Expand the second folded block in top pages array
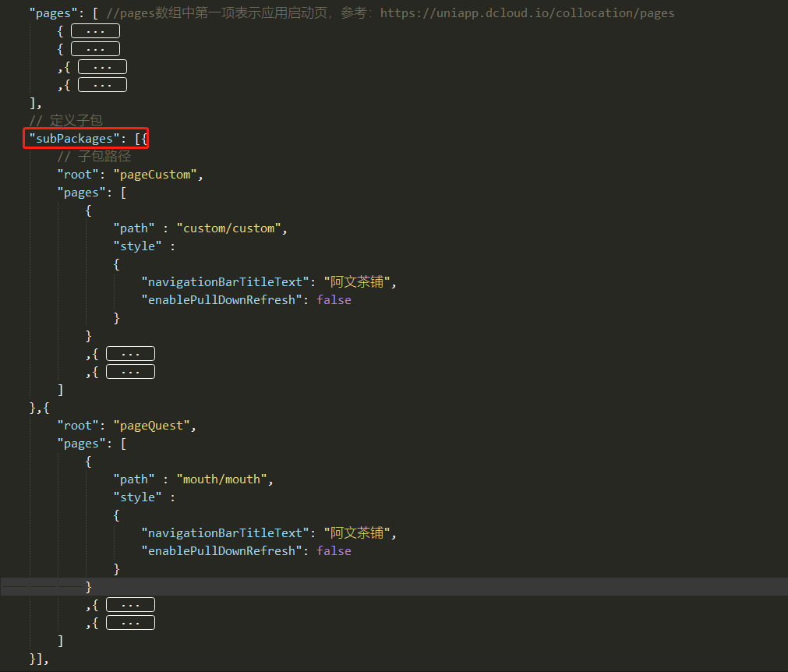Viewport: 788px width, 672px height. pyautogui.click(x=96, y=49)
